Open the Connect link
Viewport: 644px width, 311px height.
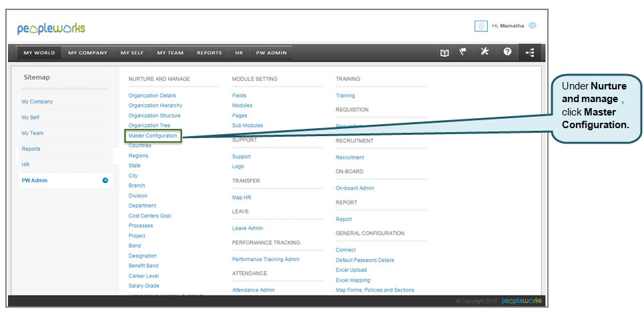[346, 250]
